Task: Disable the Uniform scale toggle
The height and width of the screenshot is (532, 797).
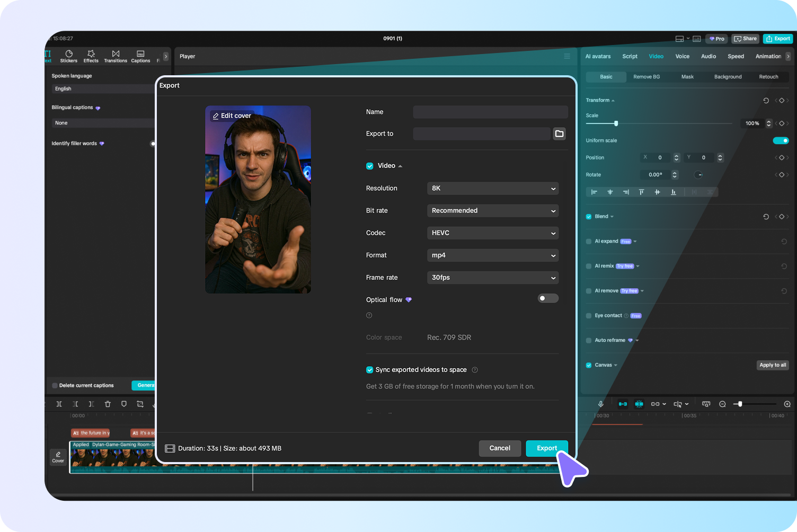Action: 781,140
